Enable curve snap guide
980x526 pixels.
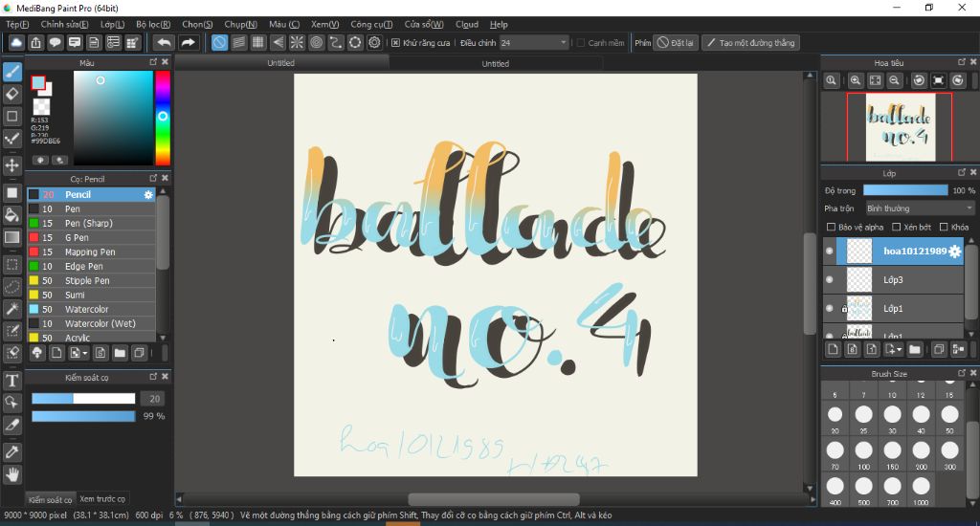(x=336, y=42)
